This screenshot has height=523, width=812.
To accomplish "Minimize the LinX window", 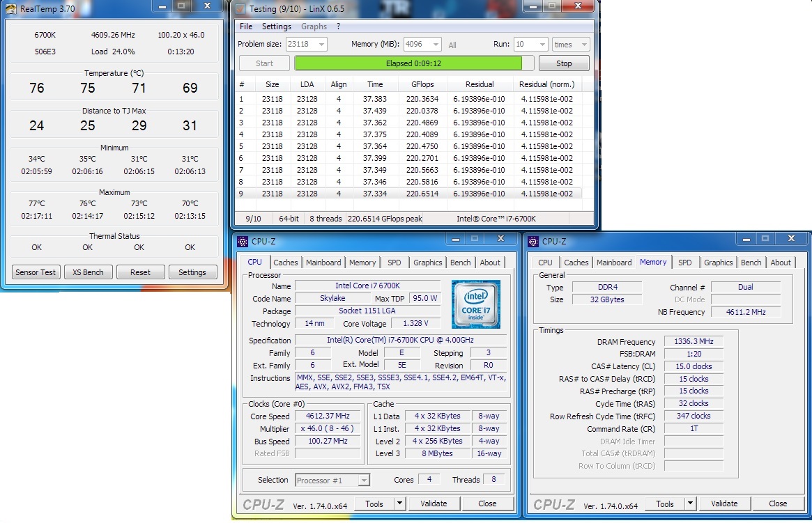I will (533, 6).
